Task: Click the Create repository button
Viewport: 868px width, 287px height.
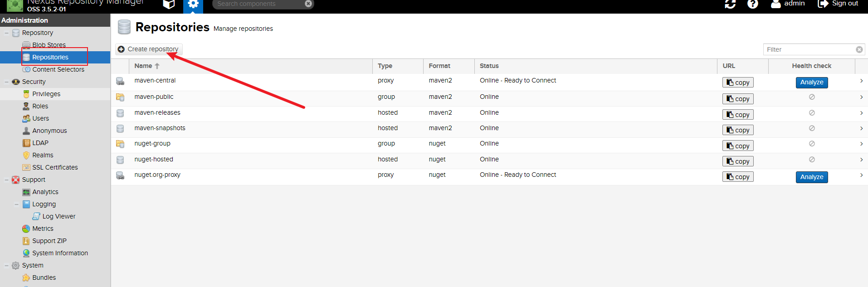Action: (149, 49)
